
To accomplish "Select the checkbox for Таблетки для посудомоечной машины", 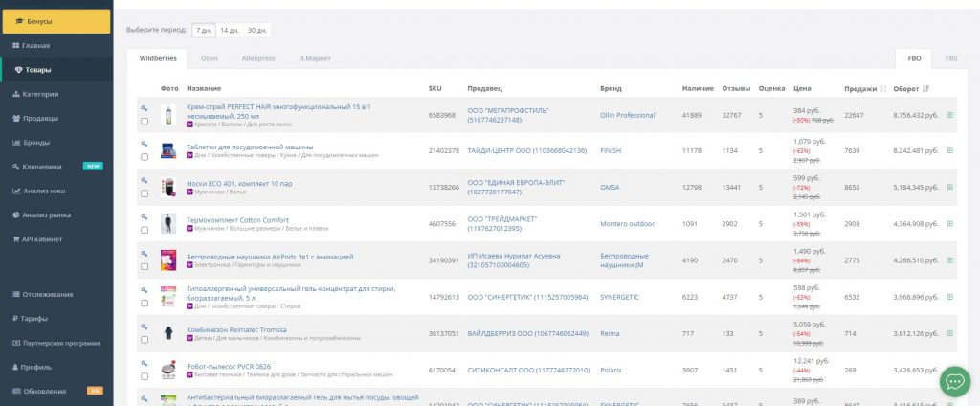I will pos(145,156).
